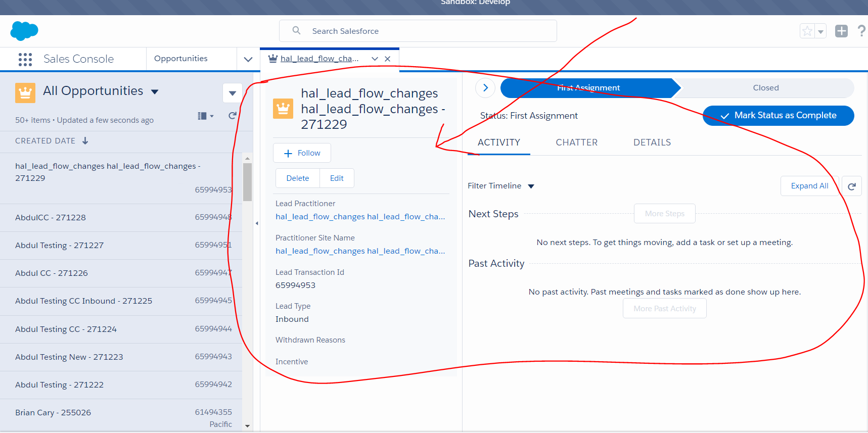Close the hal_lead_flow_cha... workspace tab
Image resolution: width=868 pixels, height=433 pixels.
click(388, 59)
